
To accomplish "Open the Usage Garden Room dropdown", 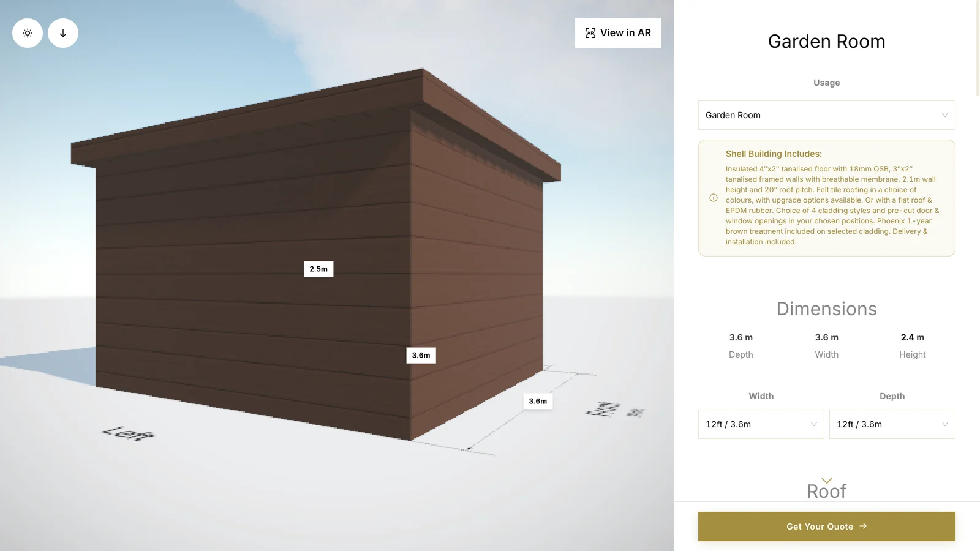I will [826, 115].
